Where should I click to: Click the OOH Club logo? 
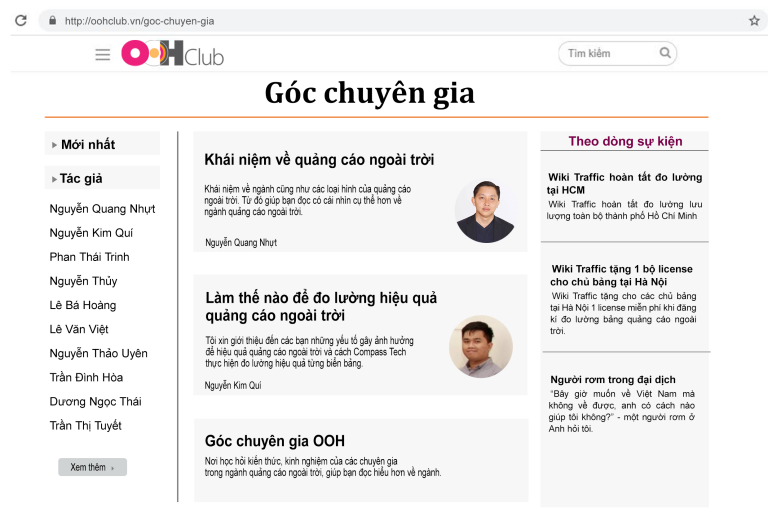(172, 54)
